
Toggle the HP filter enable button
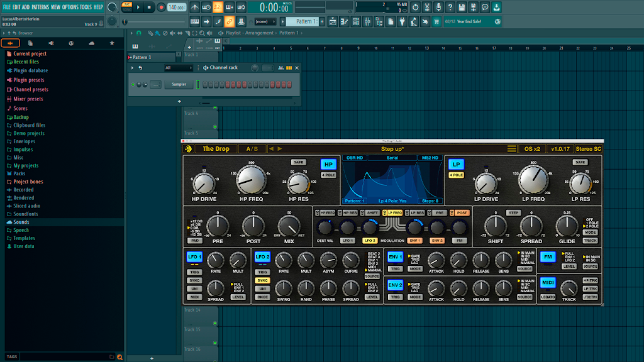(328, 165)
